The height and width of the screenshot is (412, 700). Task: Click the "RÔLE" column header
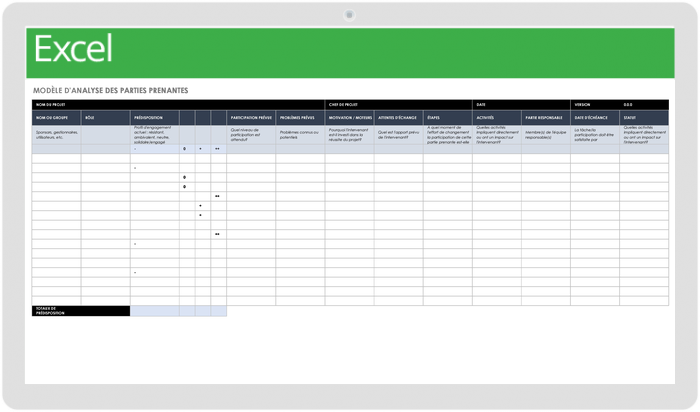pyautogui.click(x=105, y=118)
